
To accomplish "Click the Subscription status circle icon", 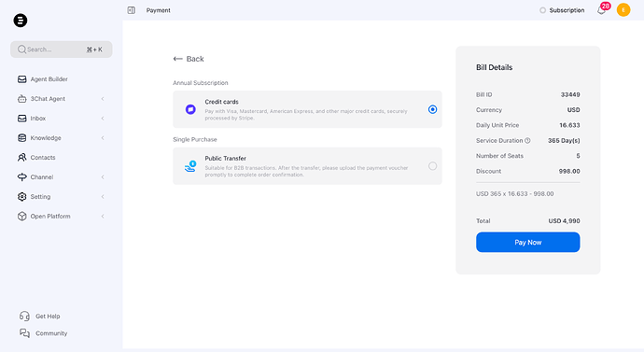I will (x=542, y=10).
